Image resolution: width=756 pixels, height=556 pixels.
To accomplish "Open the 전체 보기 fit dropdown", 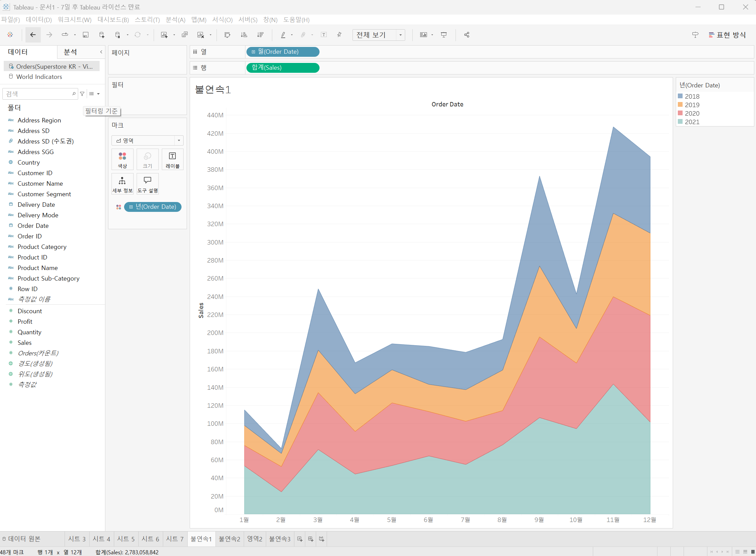I will pyautogui.click(x=400, y=35).
